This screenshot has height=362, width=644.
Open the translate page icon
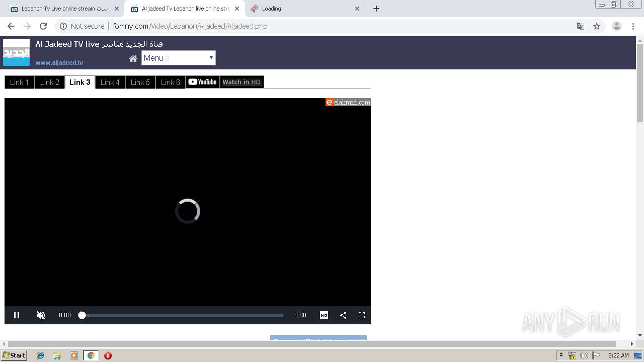(580, 26)
